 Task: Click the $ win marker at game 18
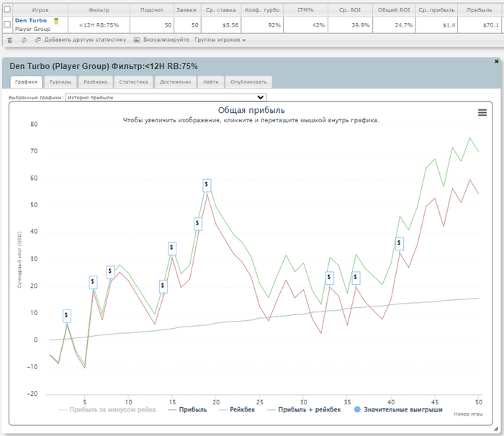click(198, 224)
